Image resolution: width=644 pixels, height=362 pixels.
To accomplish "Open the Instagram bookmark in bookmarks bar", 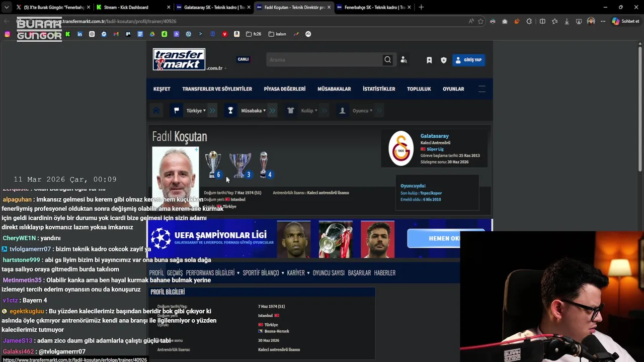I will pyautogui.click(x=7, y=34).
